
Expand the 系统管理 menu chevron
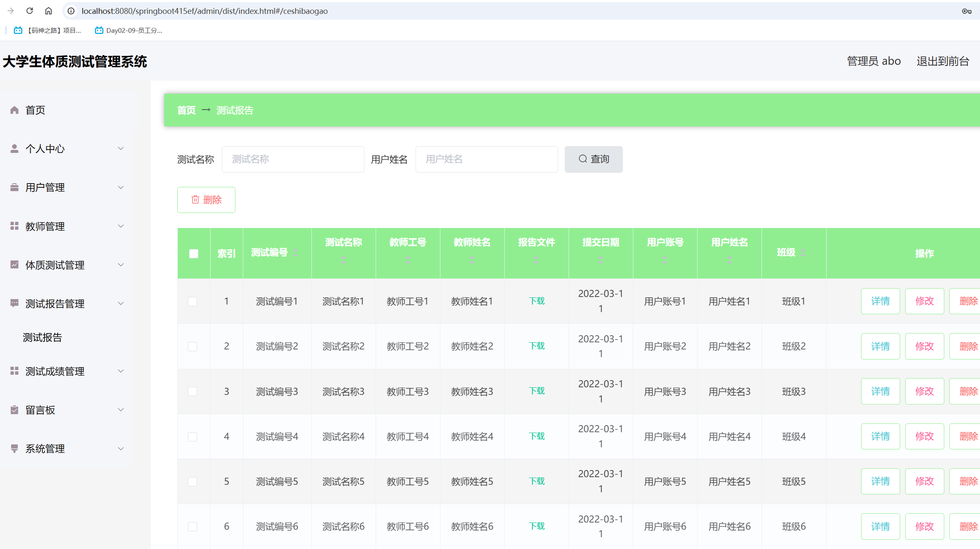coord(121,449)
